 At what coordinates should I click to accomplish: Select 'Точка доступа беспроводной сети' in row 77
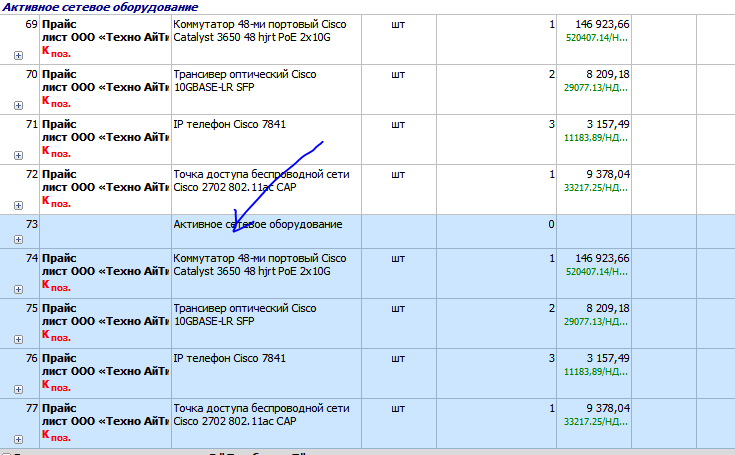[x=261, y=408]
